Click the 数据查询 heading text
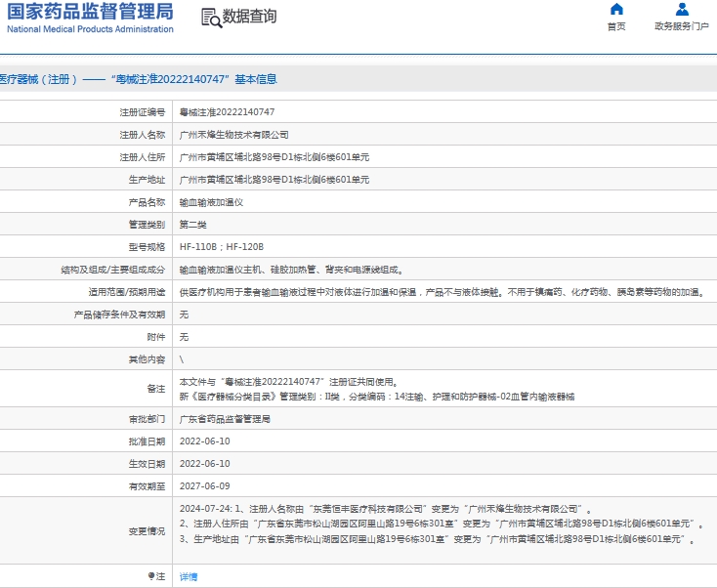The height and width of the screenshot is (588, 717). coord(249,18)
